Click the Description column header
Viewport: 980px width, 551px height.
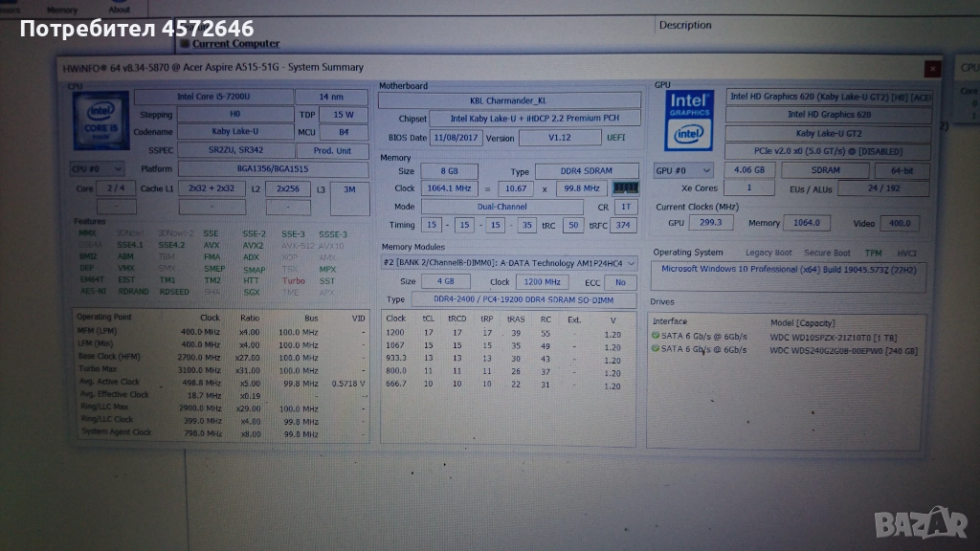click(685, 25)
